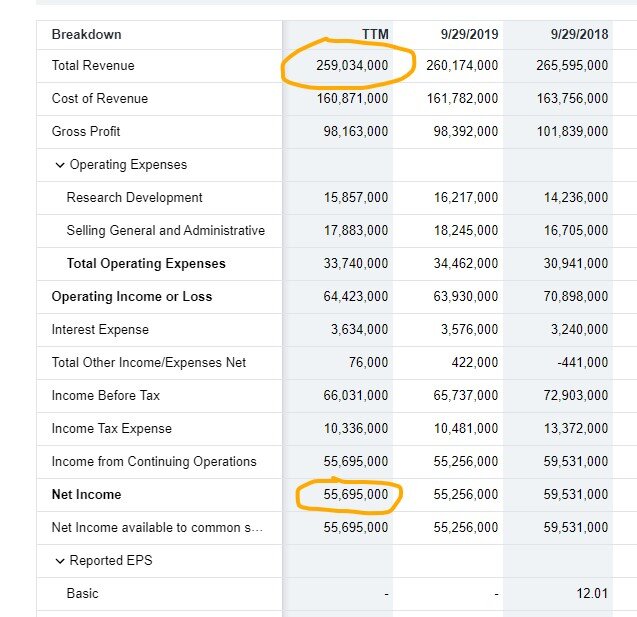The width and height of the screenshot is (637, 617).
Task: Click the circled TTM revenue value 259,034,000
Action: click(x=352, y=65)
